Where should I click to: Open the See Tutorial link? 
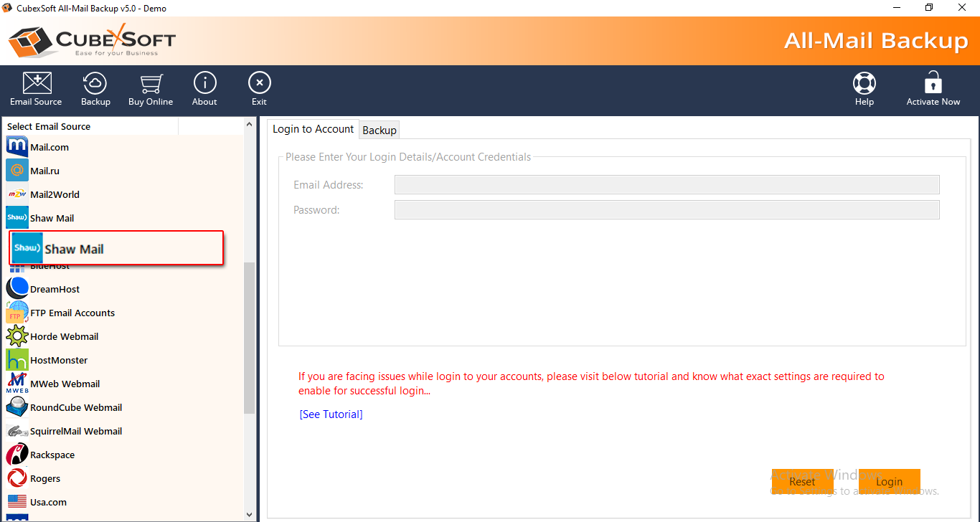(331, 414)
